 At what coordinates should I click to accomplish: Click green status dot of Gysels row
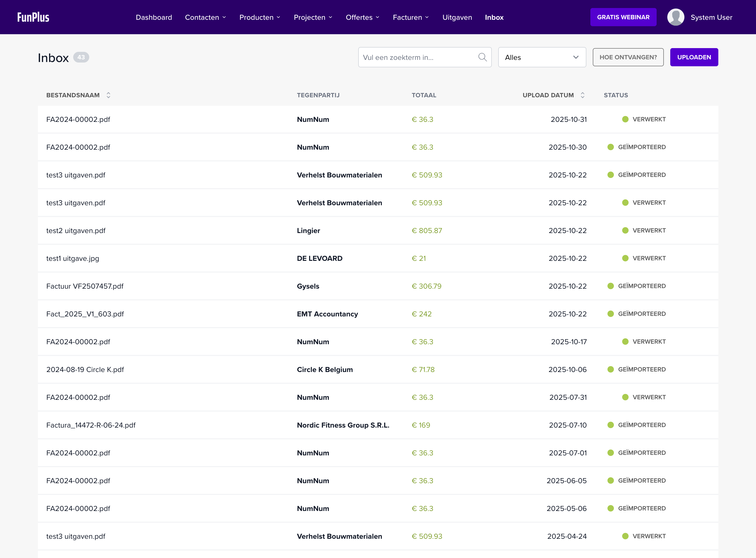[610, 286]
